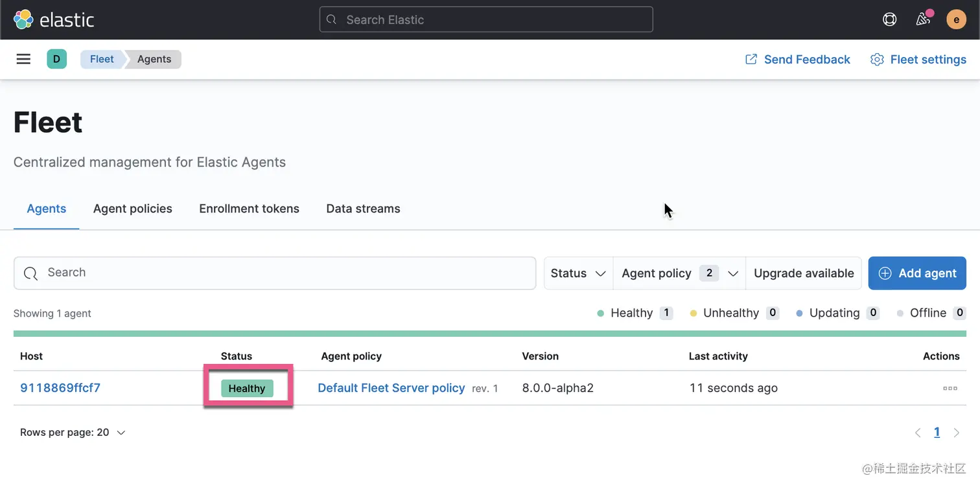The width and height of the screenshot is (980, 489).
Task: Open the help menu lifebuoy icon
Action: click(889, 19)
